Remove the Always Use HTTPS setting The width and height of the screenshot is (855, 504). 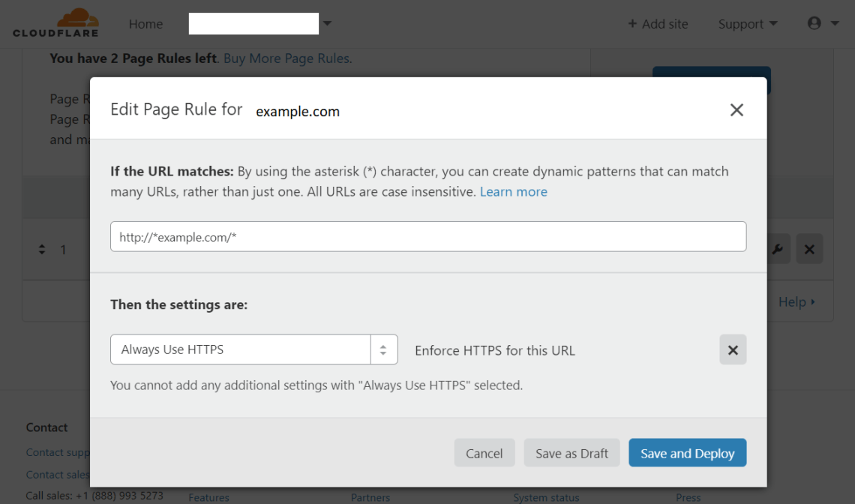pos(733,350)
